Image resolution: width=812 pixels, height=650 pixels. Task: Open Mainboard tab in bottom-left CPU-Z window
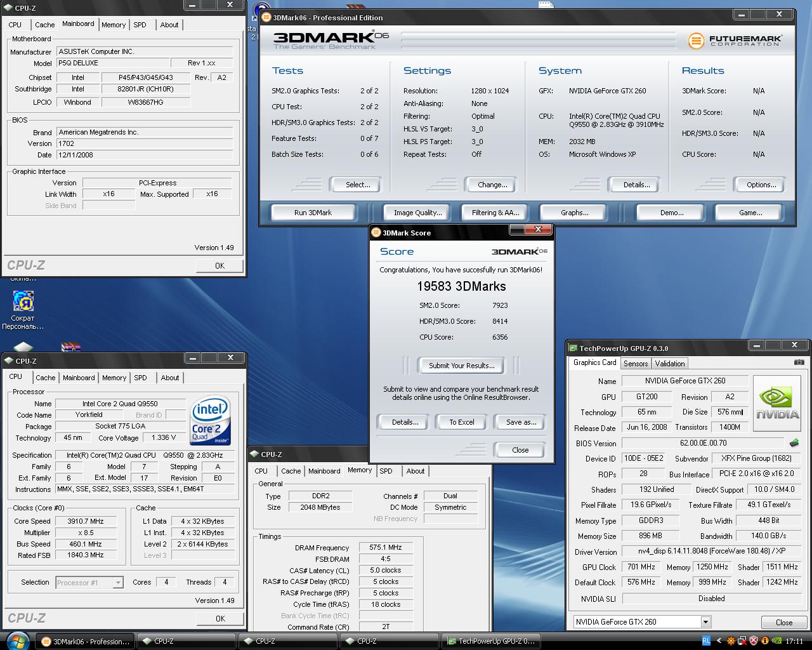pyautogui.click(x=79, y=378)
